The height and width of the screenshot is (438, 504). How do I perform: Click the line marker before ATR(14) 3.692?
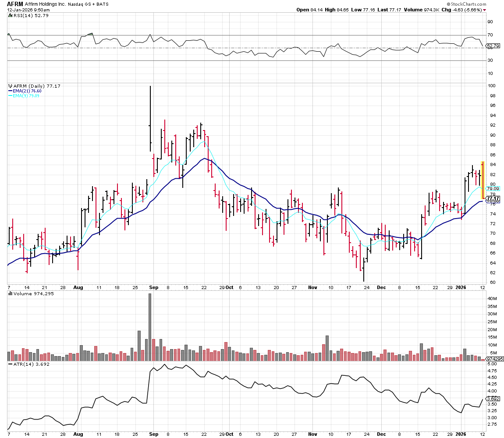pos(10,364)
